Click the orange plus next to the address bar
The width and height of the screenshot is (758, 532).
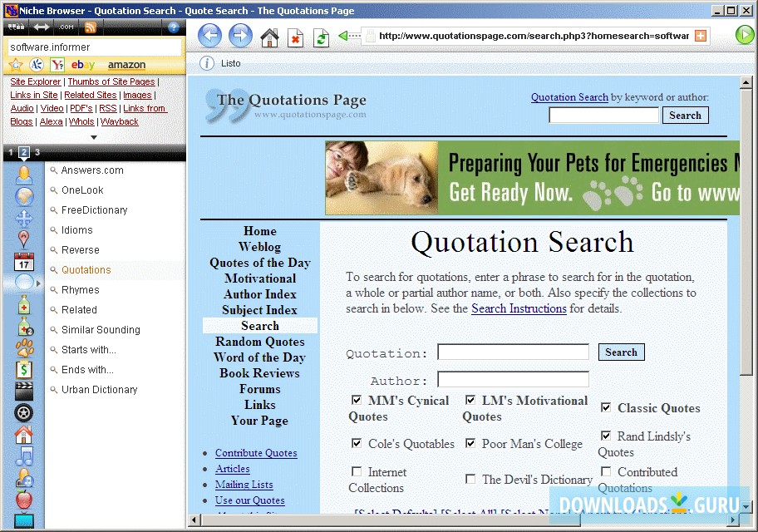pos(702,35)
